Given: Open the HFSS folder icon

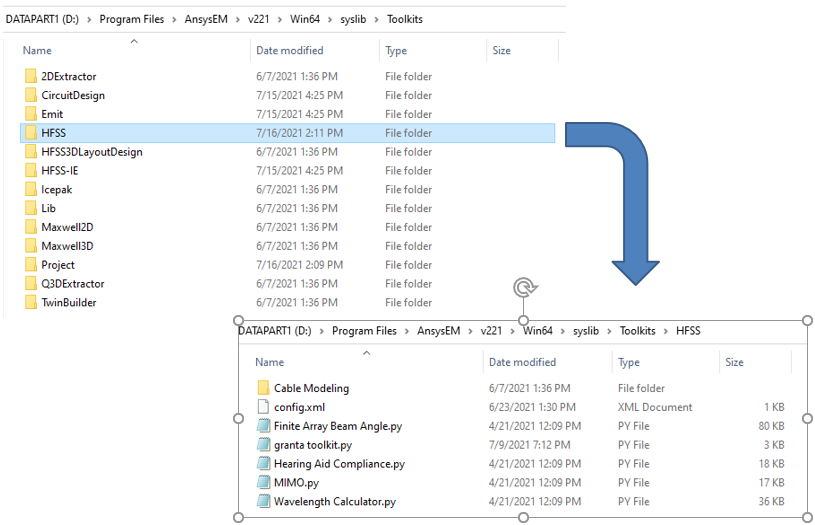Looking at the screenshot, I should click(x=31, y=133).
